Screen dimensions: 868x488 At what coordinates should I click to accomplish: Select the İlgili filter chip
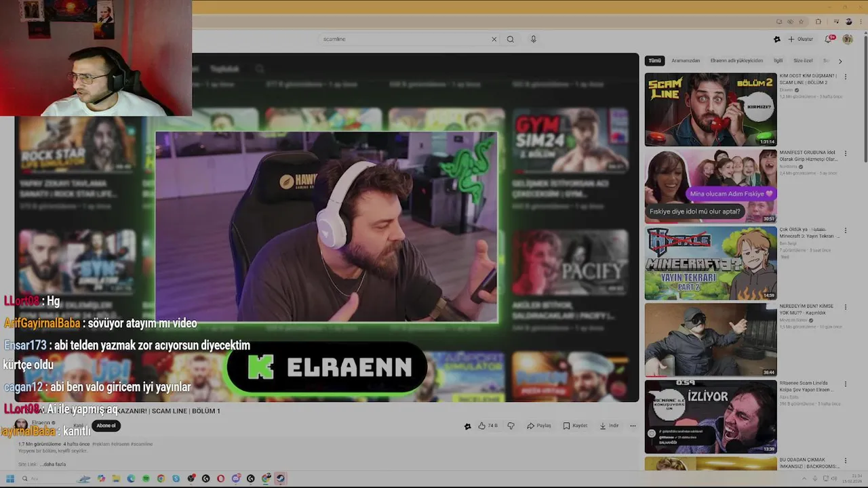pyautogui.click(x=778, y=60)
